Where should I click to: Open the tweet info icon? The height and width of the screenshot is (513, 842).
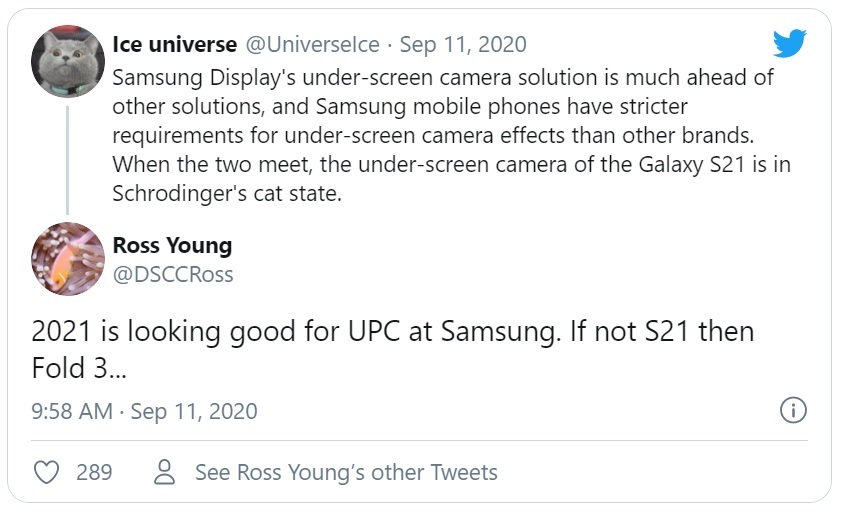click(x=792, y=410)
